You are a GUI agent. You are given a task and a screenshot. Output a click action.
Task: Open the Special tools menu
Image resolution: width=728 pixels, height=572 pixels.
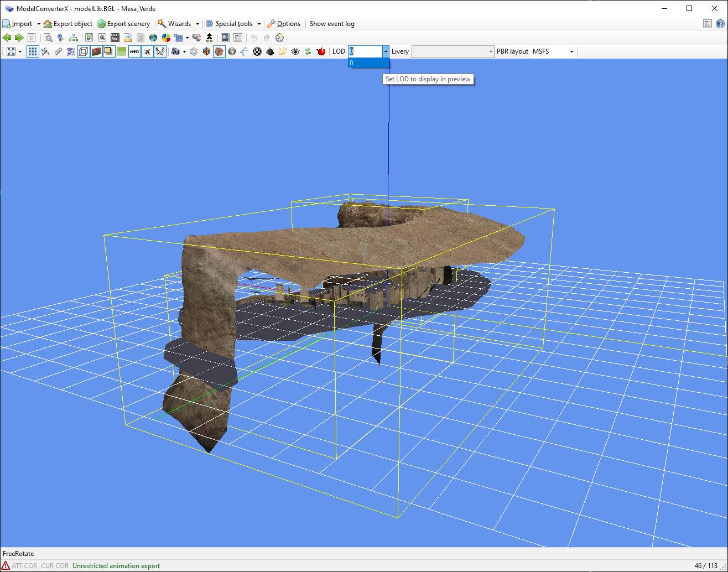233,24
